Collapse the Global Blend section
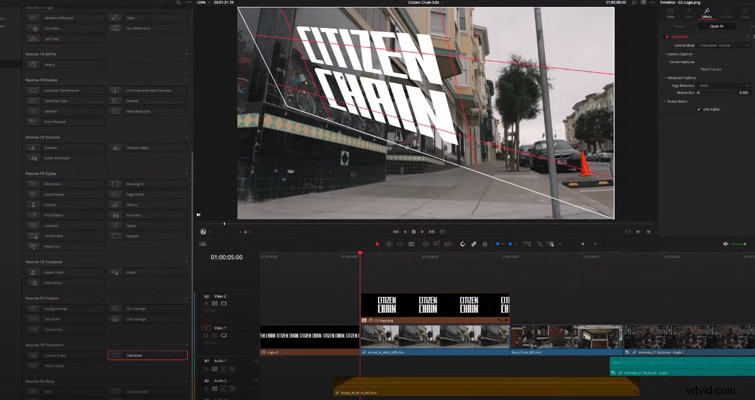Screen dimensions: 755x400 point(664,102)
